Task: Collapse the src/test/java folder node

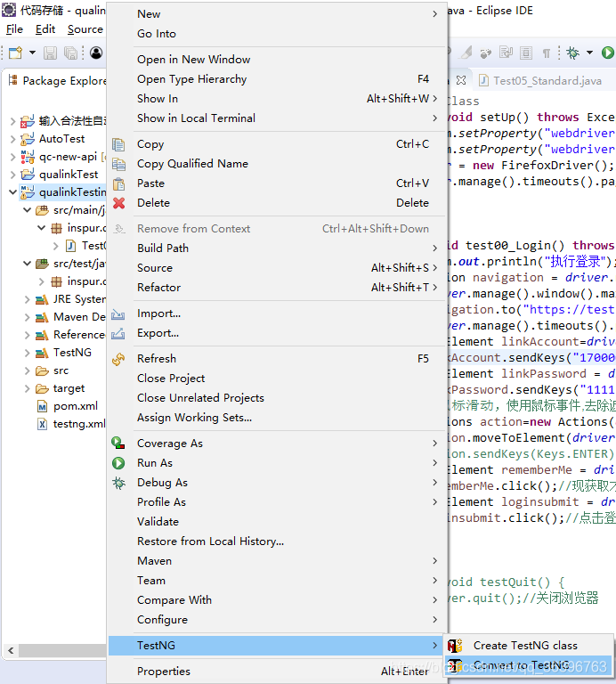Action: (x=27, y=264)
